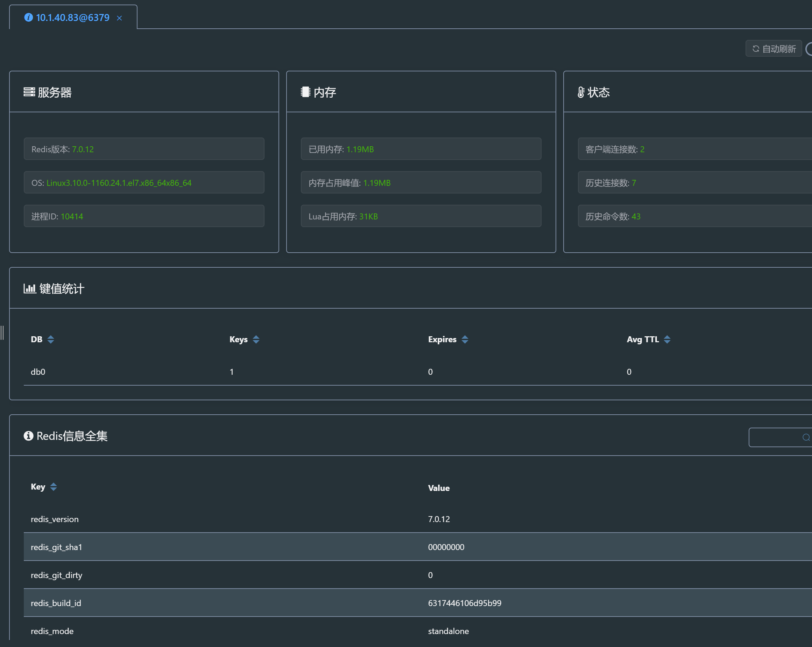Sort by Avg TTL column

coord(667,339)
